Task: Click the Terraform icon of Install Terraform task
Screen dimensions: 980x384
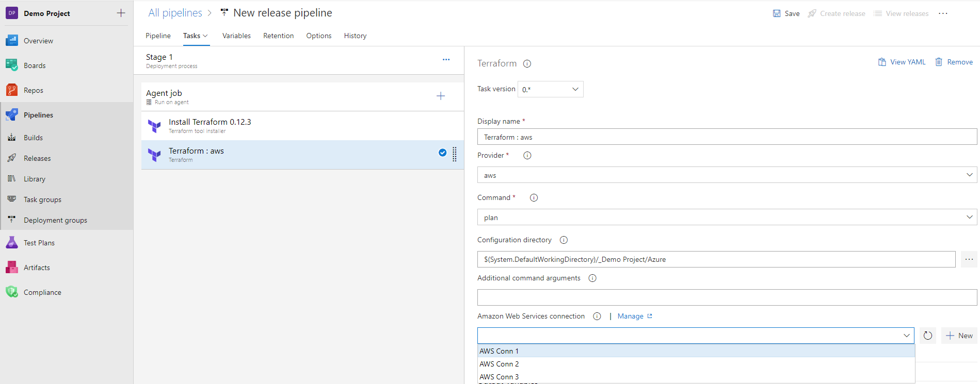Action: pos(154,126)
